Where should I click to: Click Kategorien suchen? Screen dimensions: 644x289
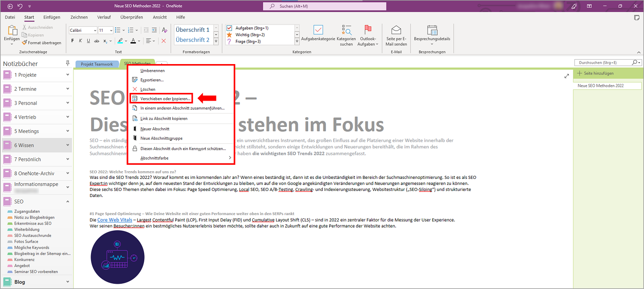[346, 35]
